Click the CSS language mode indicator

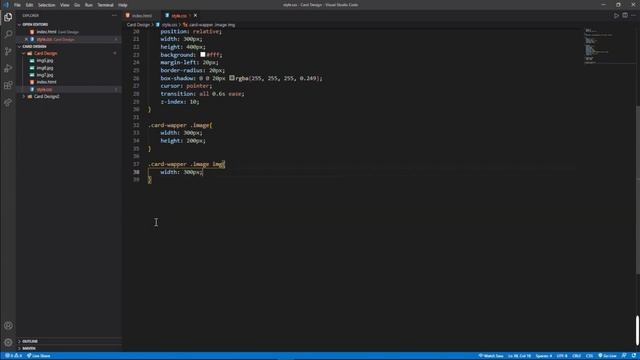pyautogui.click(x=589, y=356)
